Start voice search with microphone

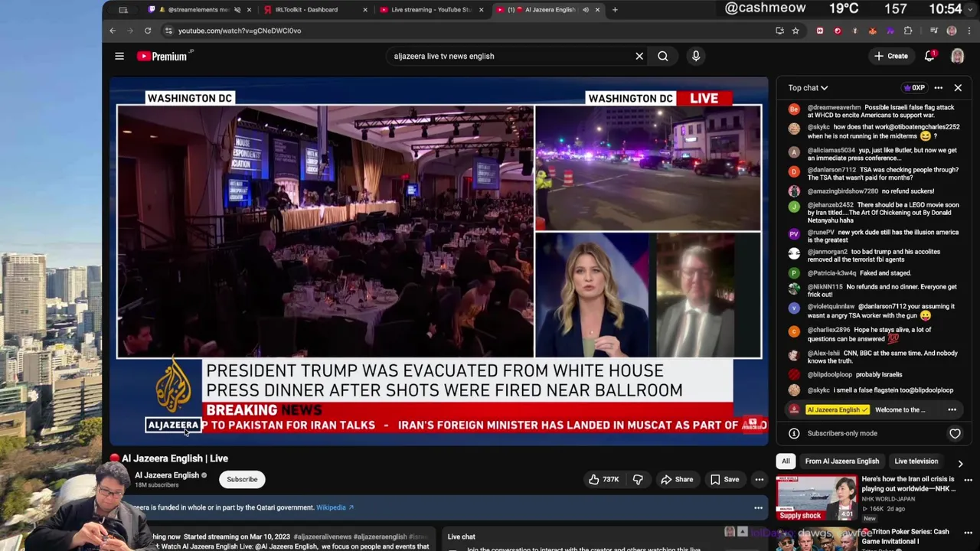click(696, 56)
